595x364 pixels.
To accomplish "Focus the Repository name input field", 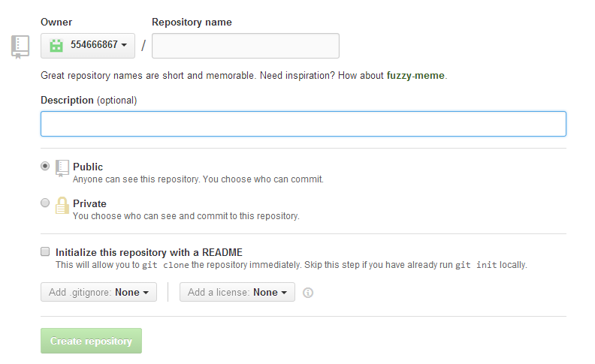I will 246,46.
